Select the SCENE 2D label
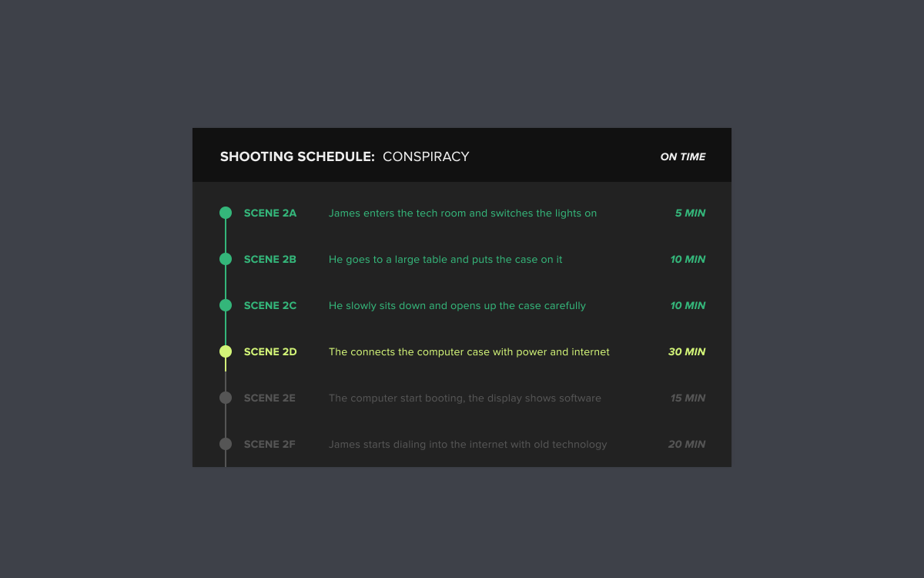This screenshot has height=578, width=924. pos(270,351)
